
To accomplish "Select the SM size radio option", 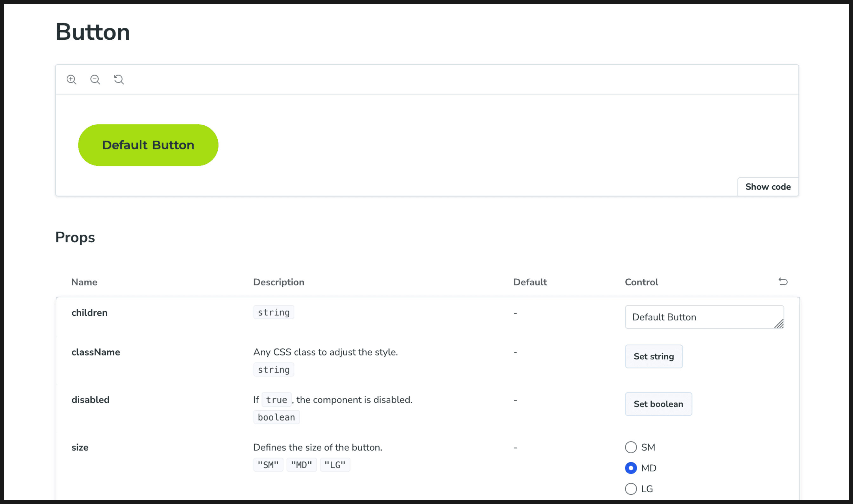I will coord(631,447).
